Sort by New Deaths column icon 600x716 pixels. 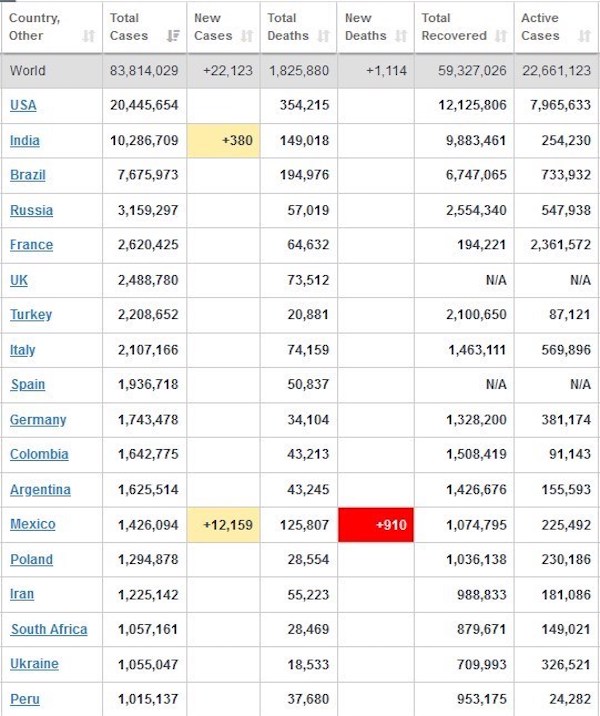click(x=400, y=36)
